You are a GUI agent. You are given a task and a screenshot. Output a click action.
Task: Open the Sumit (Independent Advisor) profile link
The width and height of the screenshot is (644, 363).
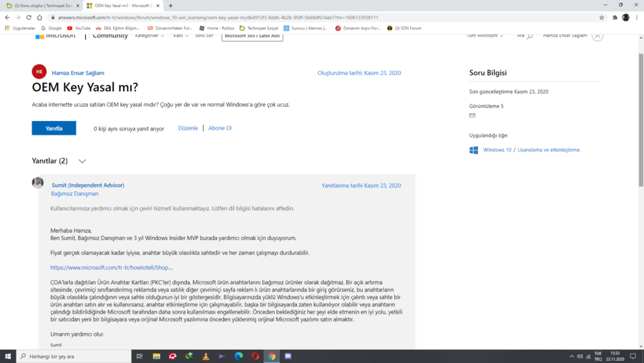88,185
